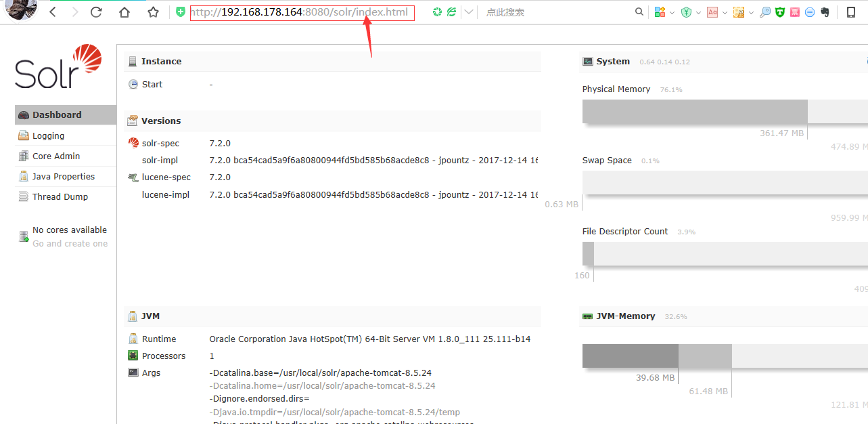Toggle the green shield extension

(x=779, y=12)
